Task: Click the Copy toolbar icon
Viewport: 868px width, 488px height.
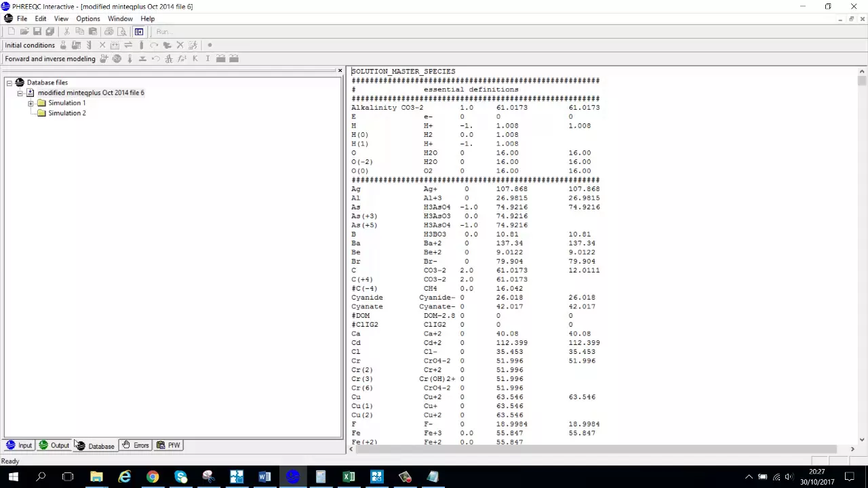Action: pyautogui.click(x=79, y=32)
